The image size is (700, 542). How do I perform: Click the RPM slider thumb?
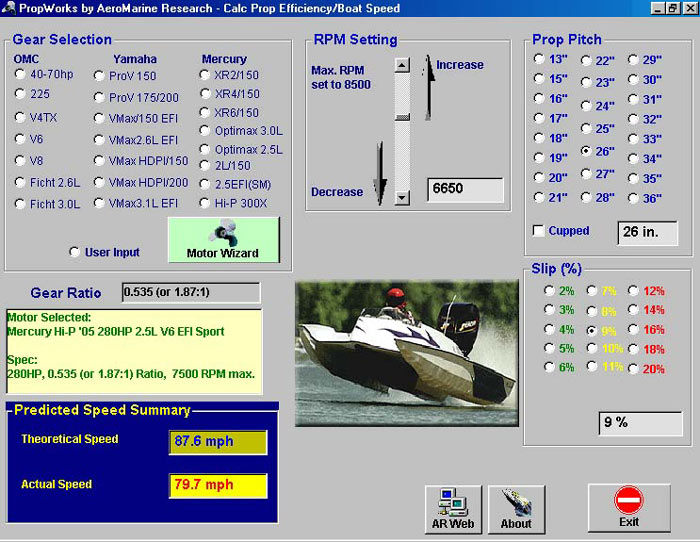pyautogui.click(x=402, y=117)
